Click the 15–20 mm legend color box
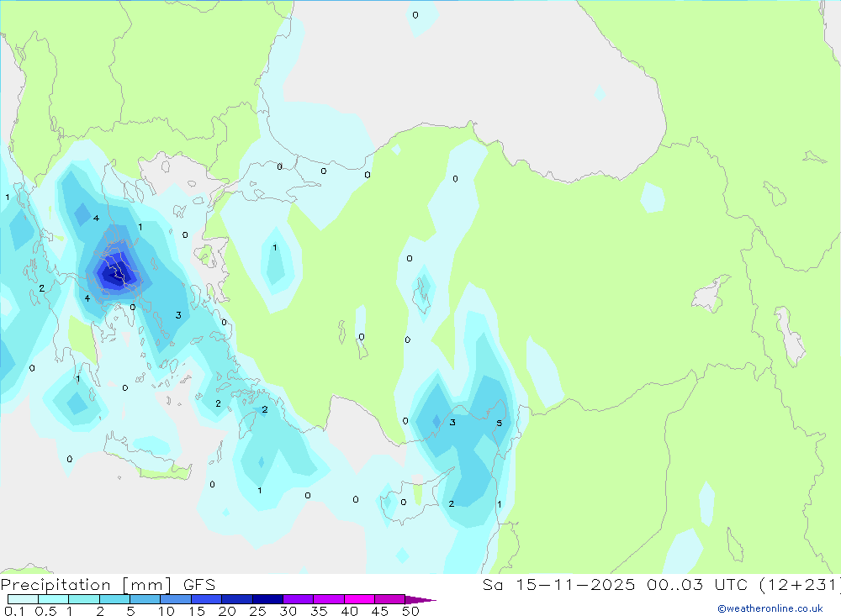Screen dimensions: 841x616 [207, 599]
